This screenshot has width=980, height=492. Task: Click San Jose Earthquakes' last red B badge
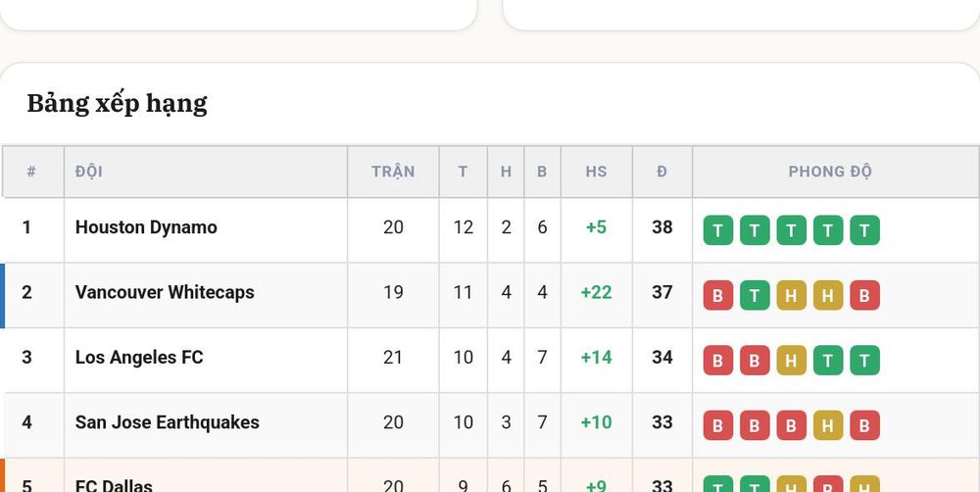tap(864, 425)
